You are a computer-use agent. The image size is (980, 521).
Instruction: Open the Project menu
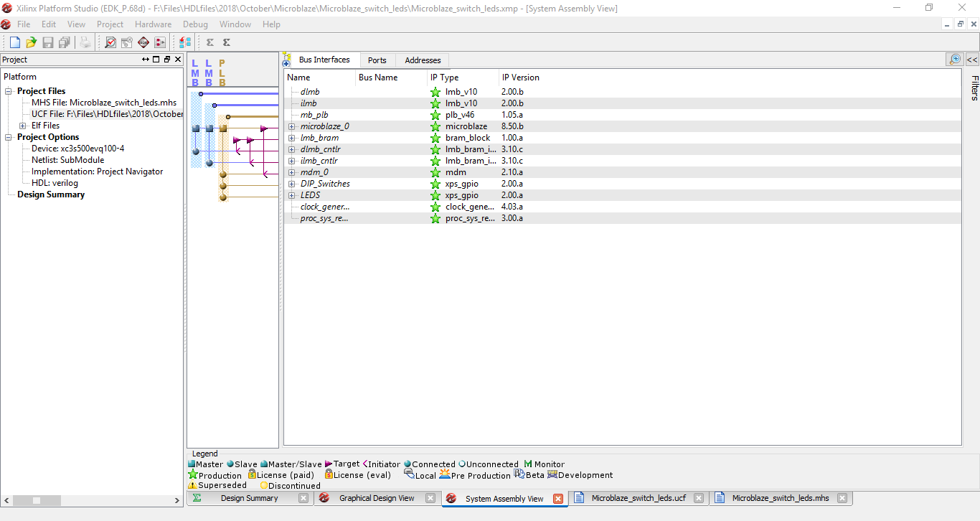pos(110,24)
